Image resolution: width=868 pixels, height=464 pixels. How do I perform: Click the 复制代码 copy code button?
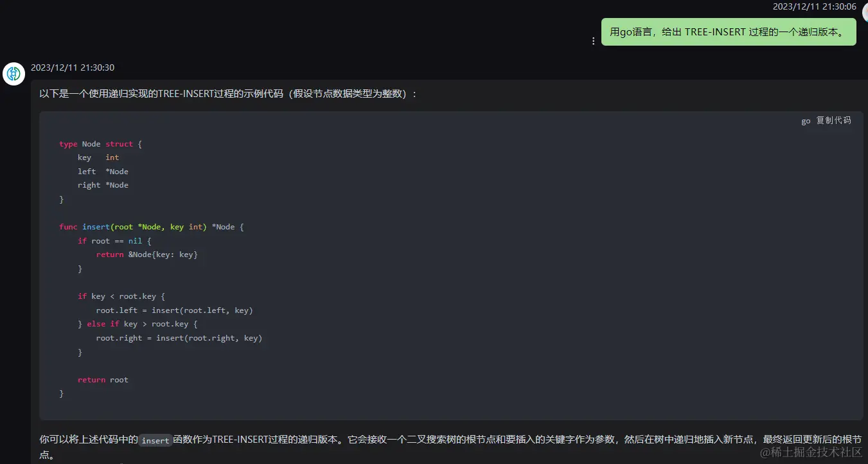[832, 120]
